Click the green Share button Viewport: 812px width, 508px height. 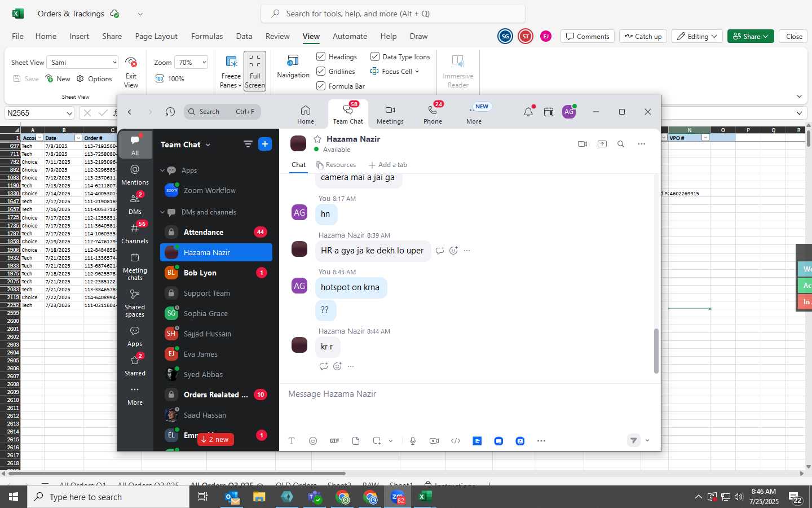click(751, 36)
